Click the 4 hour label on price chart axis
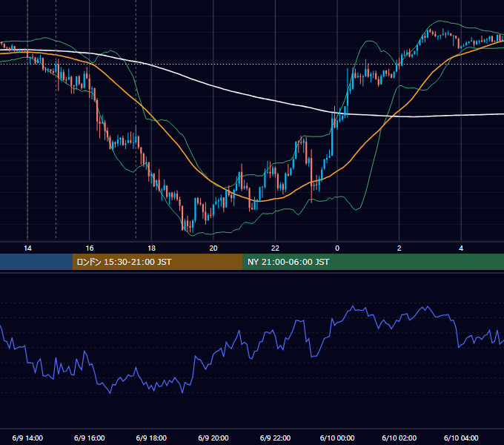The image size is (504, 445). click(x=461, y=248)
